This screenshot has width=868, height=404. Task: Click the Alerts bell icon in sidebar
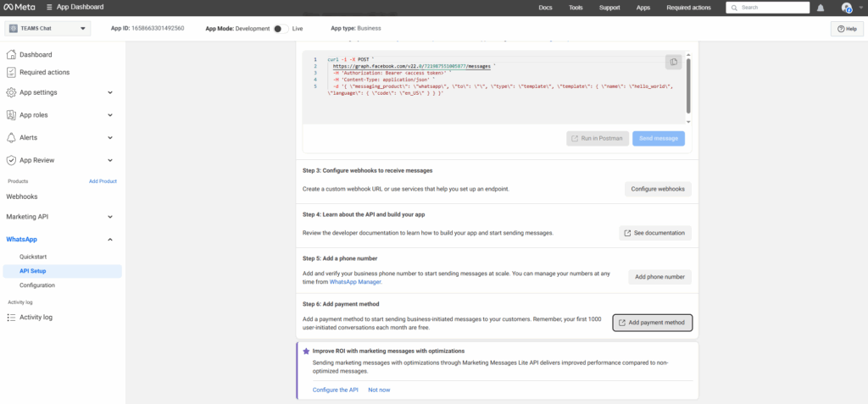click(10, 137)
